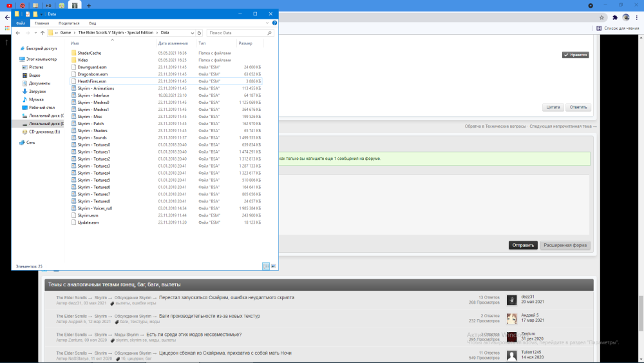Open the Chrome apps grid icon

point(7,28)
